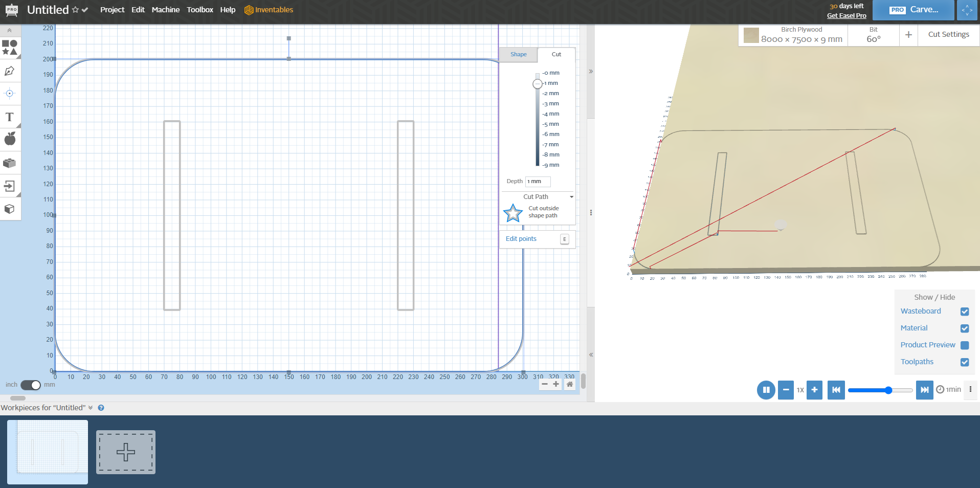Image resolution: width=980 pixels, height=488 pixels.
Task: Open the Toolbox menu
Action: coord(200,10)
